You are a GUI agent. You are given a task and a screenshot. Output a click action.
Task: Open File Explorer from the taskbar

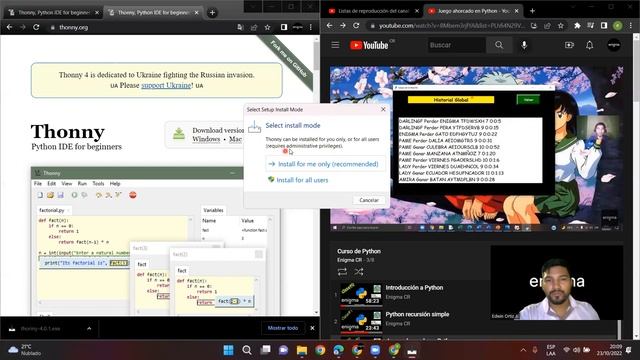tap(302, 350)
